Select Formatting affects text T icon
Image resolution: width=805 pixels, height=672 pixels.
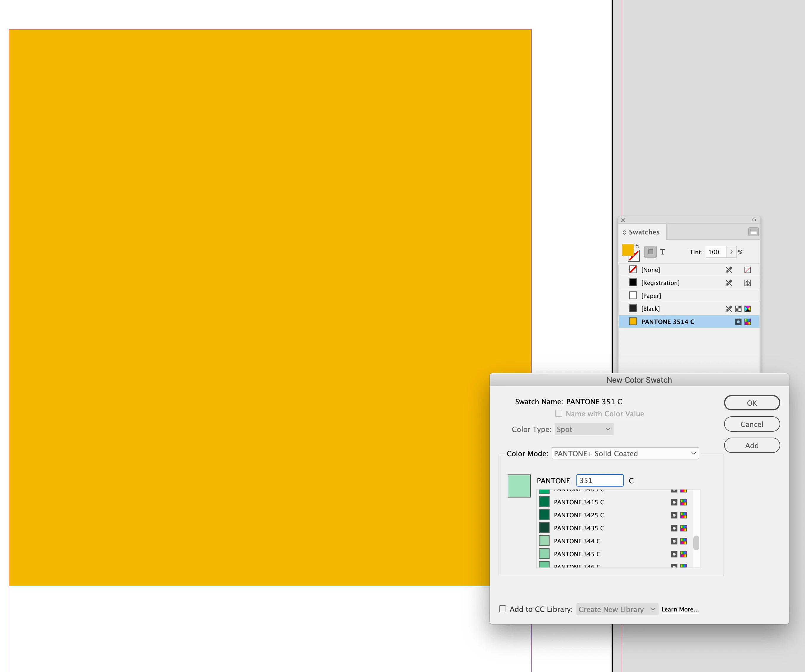pyautogui.click(x=662, y=252)
